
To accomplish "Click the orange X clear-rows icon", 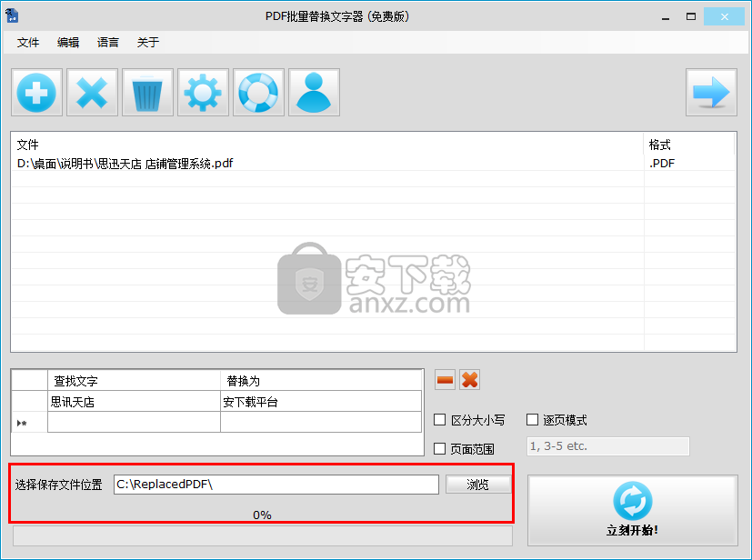I will [469, 380].
